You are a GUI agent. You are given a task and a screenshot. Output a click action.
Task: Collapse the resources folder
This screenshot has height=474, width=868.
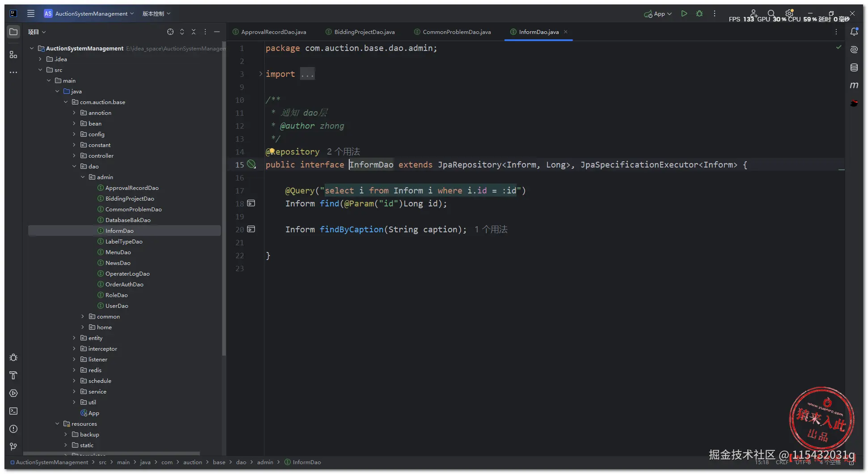tap(57, 424)
